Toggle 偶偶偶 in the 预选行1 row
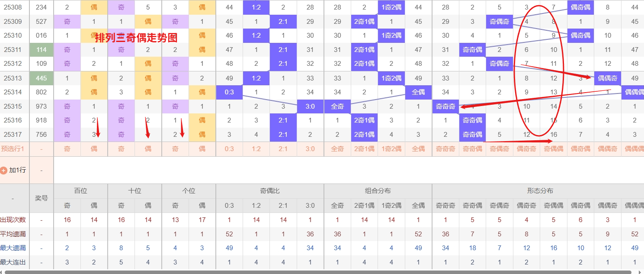644x274 pixels. [x=632, y=149]
